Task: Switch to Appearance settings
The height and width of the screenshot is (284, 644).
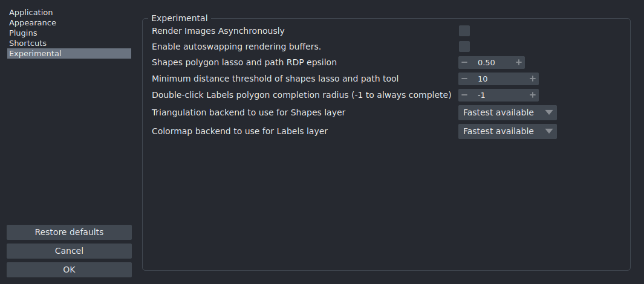Action: (x=33, y=22)
